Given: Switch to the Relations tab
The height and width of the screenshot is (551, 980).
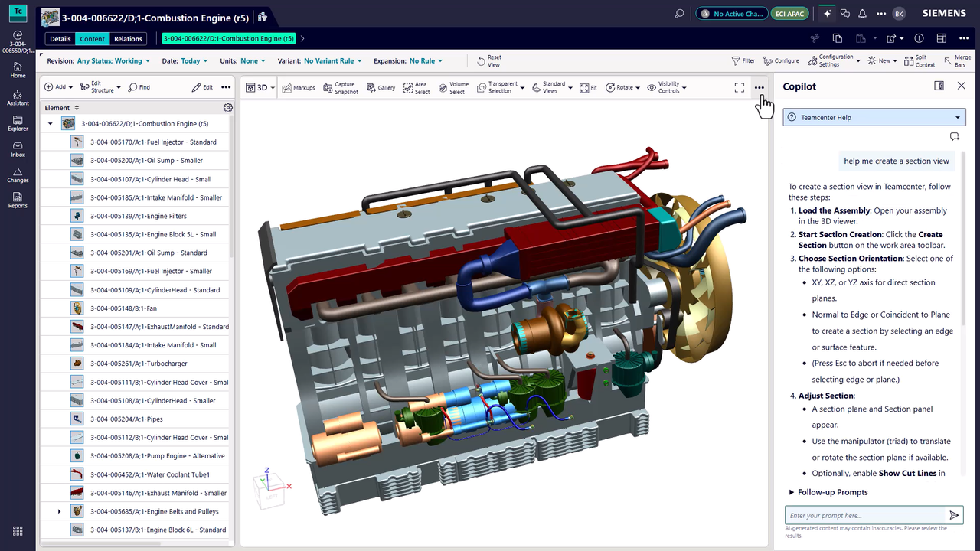Looking at the screenshot, I should tap(128, 39).
